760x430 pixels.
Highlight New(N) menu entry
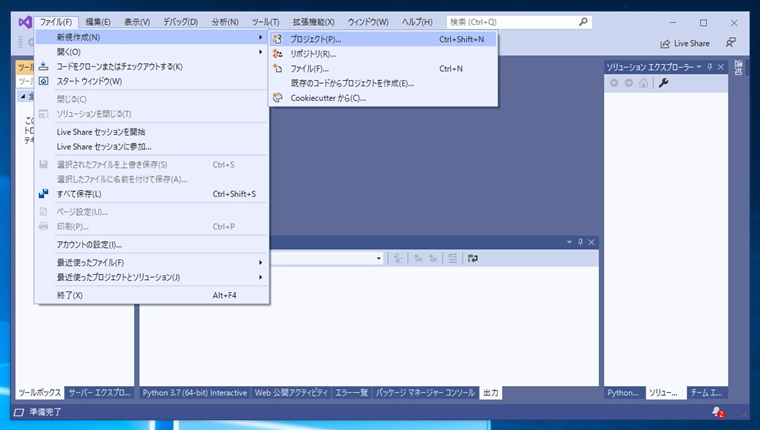point(151,37)
